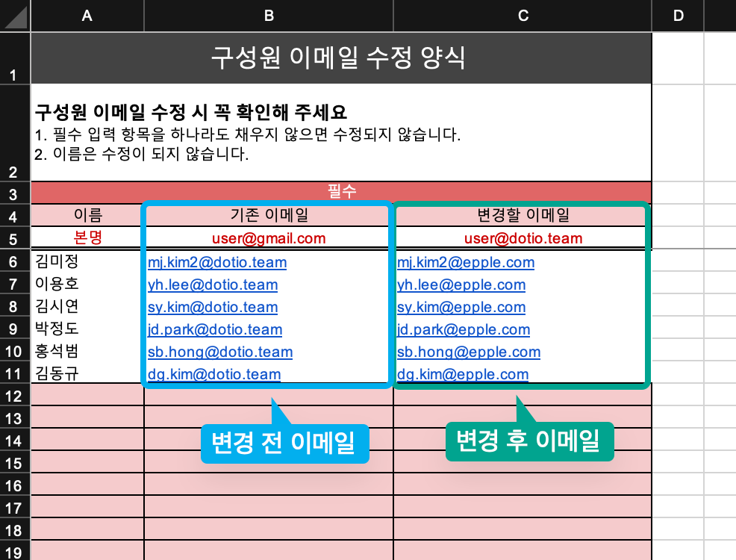Select column A header

coord(87,16)
